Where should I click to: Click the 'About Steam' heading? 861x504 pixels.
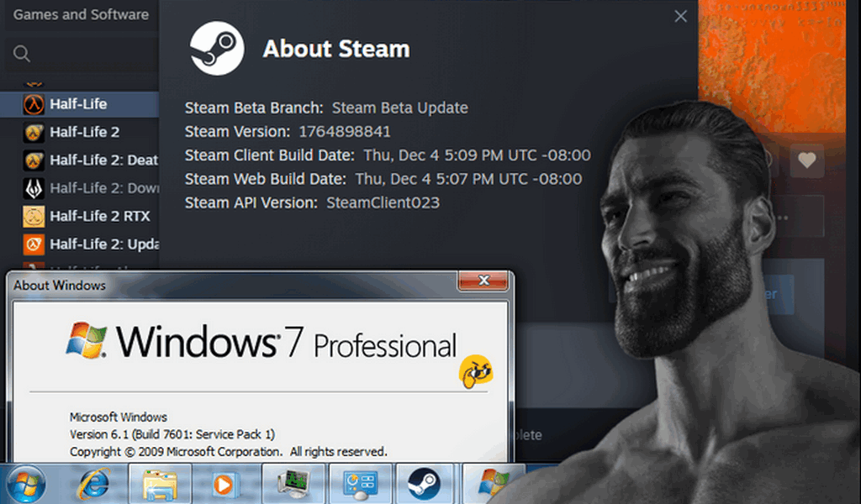click(x=336, y=49)
